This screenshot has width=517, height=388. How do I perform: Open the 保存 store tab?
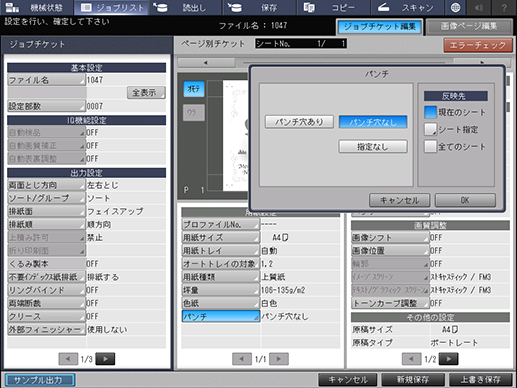click(259, 7)
